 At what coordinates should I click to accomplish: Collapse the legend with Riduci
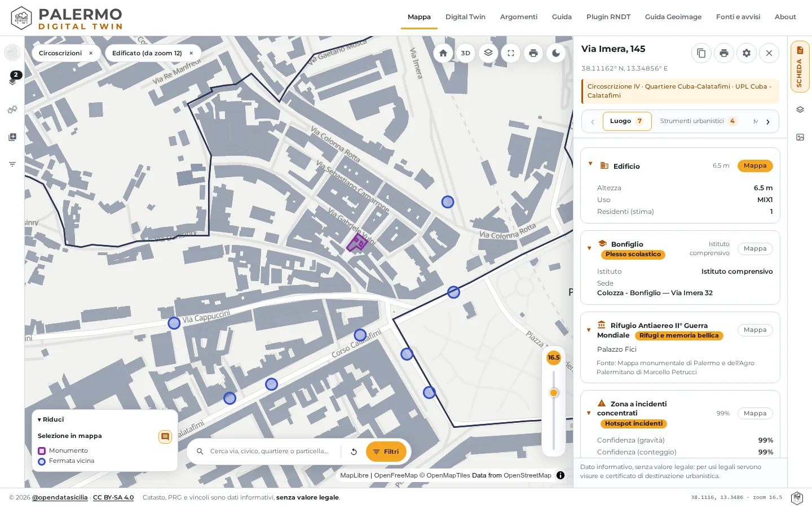pyautogui.click(x=51, y=419)
